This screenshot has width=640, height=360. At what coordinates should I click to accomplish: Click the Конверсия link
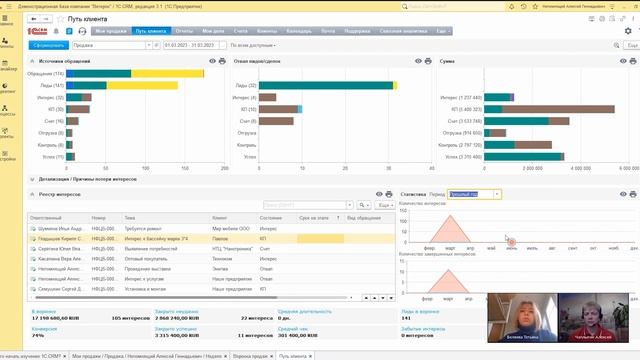coord(44,329)
